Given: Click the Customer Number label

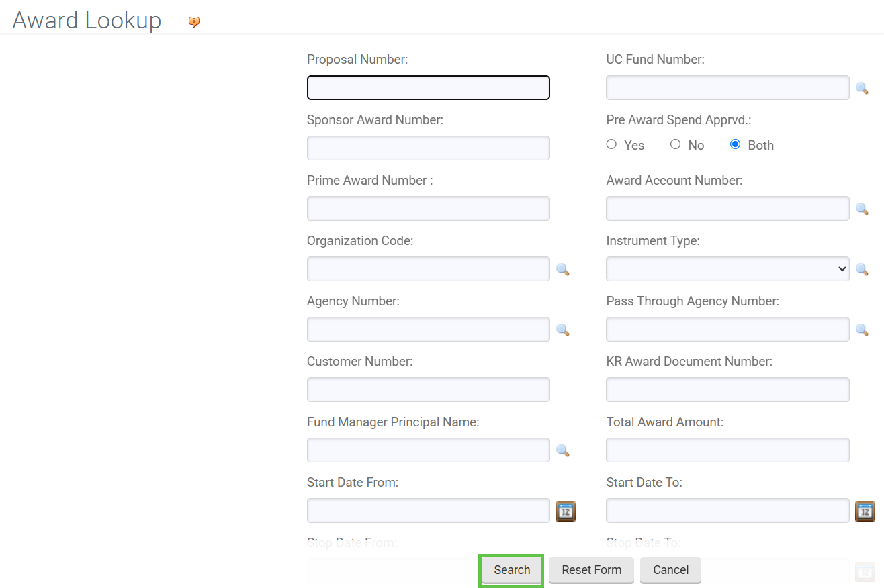Looking at the screenshot, I should (360, 362).
